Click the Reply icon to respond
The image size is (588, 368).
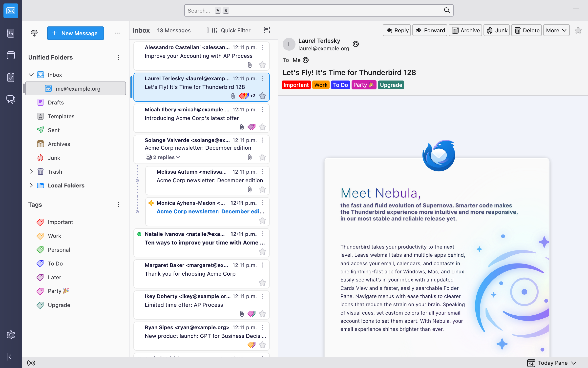point(396,30)
